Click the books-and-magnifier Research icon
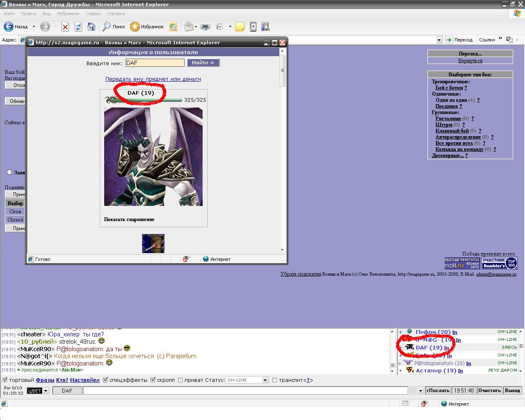This screenshot has width=525, height=420. click(266, 27)
